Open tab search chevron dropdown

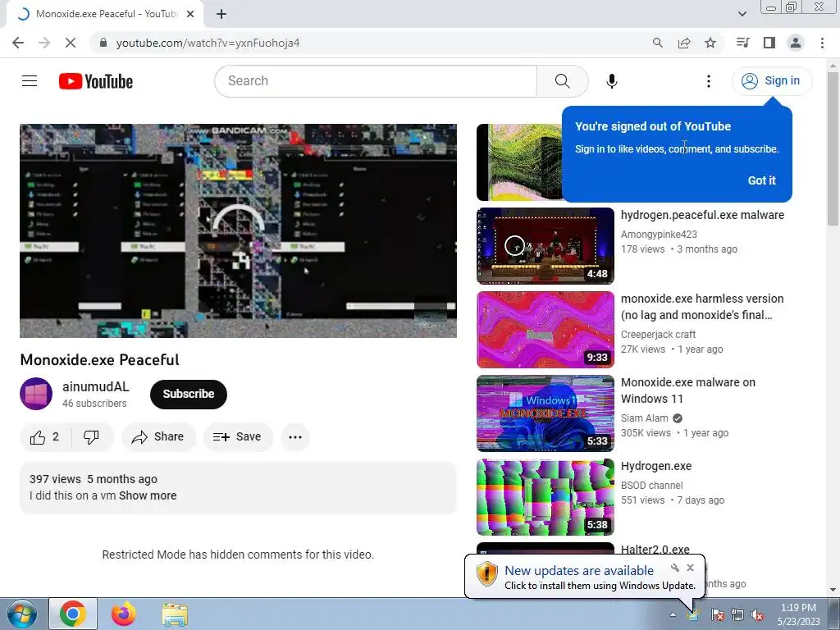point(742,14)
